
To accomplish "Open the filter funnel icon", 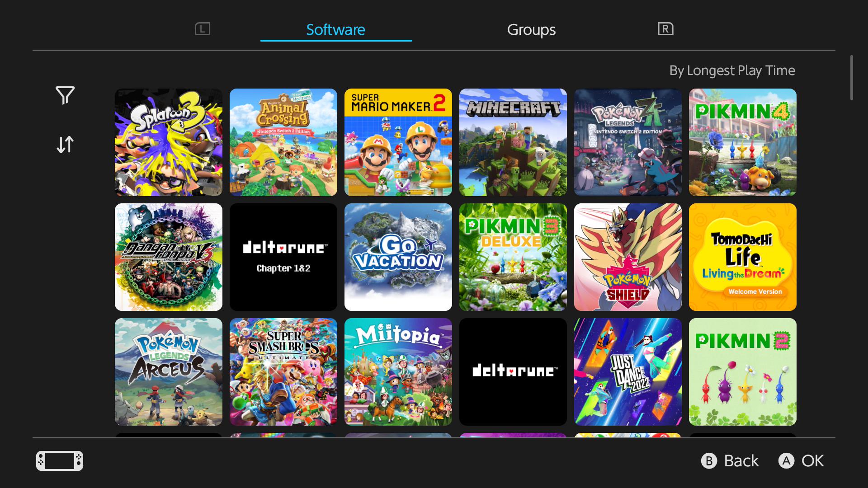I will [65, 95].
